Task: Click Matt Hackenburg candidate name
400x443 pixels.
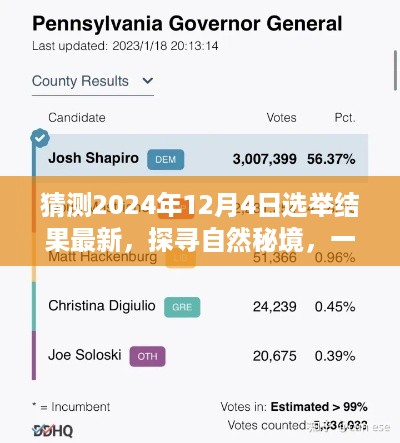Action: point(103,257)
